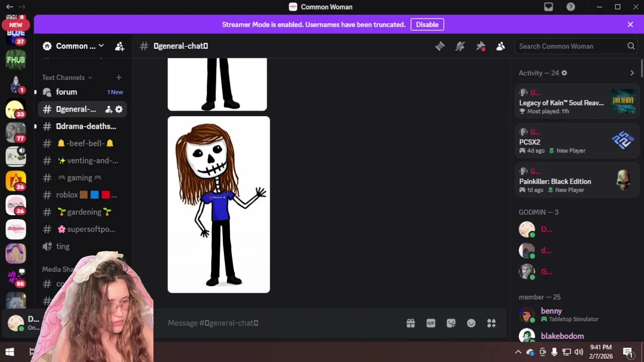Image resolution: width=644 pixels, height=362 pixels.
Task: Open the GIF picker
Action: 431,323
